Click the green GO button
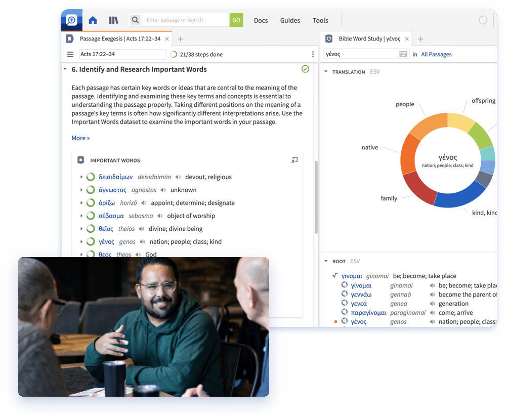 click(236, 20)
